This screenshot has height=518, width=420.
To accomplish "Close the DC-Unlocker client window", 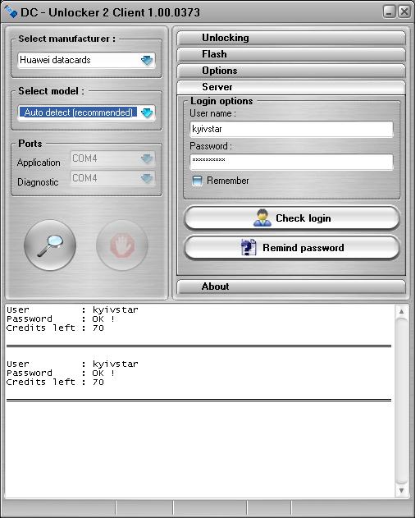I will 404,11.
